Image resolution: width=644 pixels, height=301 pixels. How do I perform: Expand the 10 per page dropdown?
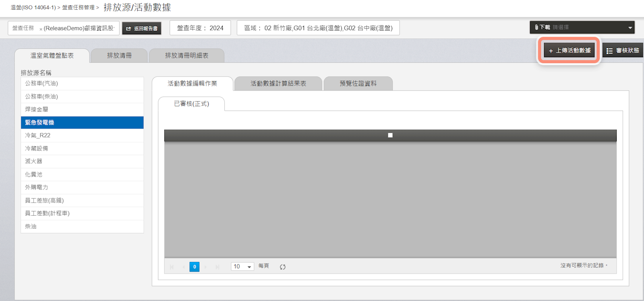pos(242,266)
